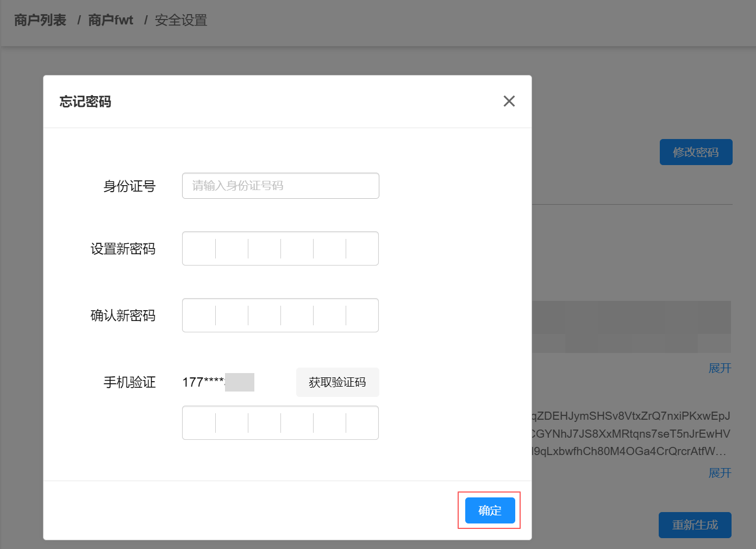Click the 获取验证码 button
Image resolution: width=756 pixels, height=549 pixels.
337,382
